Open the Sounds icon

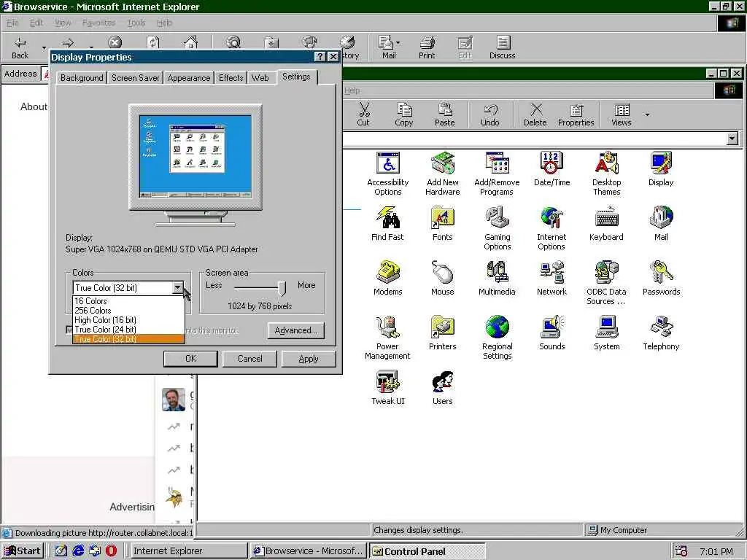pos(551,332)
